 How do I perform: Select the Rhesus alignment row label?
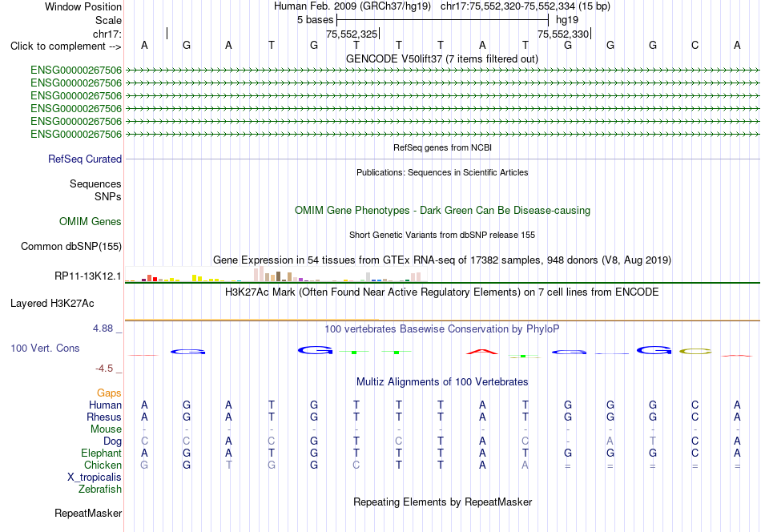click(104, 417)
